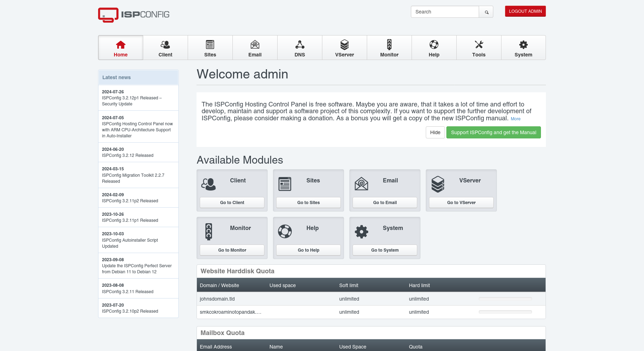The width and height of the screenshot is (644, 351).
Task: Open the VServer nav icon
Action: [x=344, y=45]
